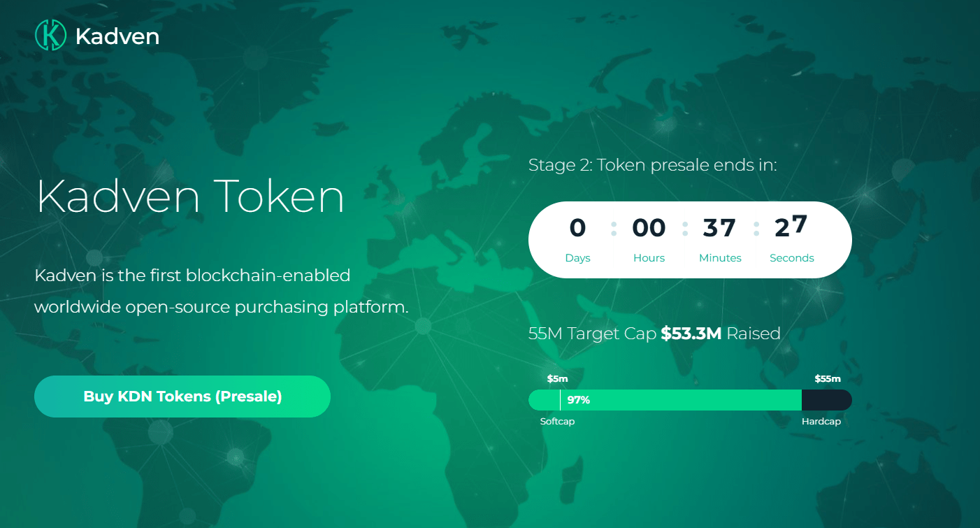Click the green presale progress bar
980x528 pixels.
tap(664, 400)
